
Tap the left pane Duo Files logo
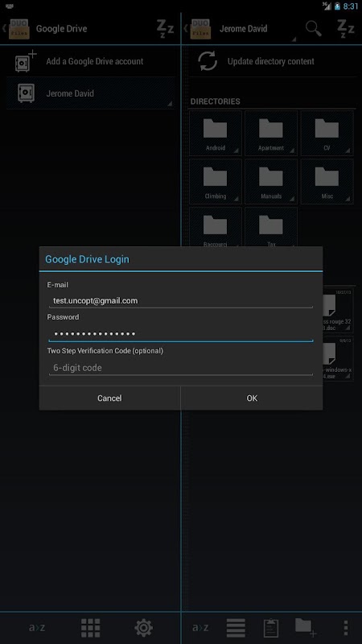pyautogui.click(x=19, y=29)
